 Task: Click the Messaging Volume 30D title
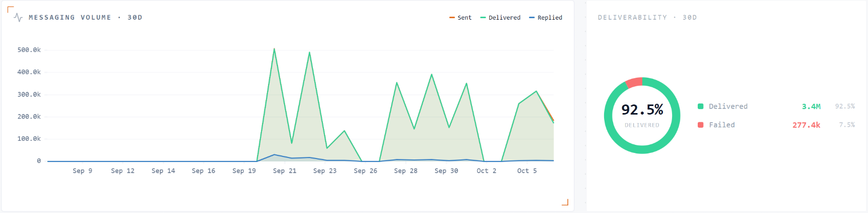(x=86, y=18)
